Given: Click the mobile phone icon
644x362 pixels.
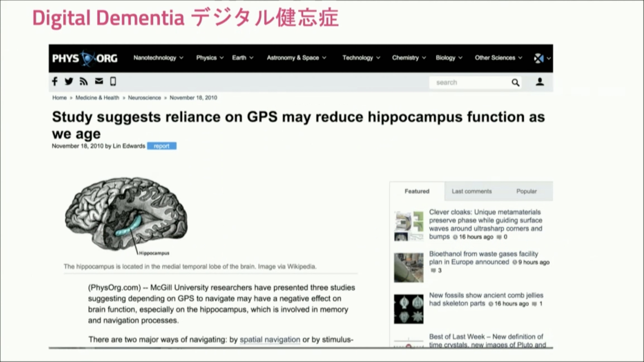Looking at the screenshot, I should coord(113,82).
